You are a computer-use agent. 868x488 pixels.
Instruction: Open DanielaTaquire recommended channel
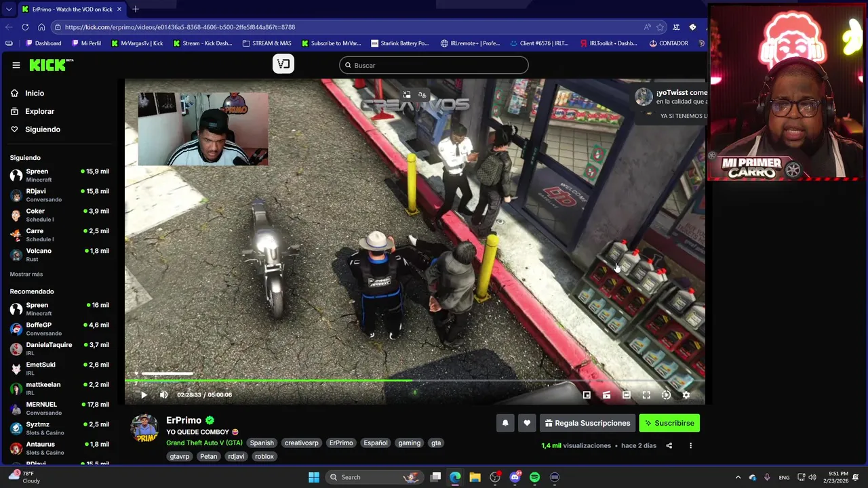(x=60, y=348)
